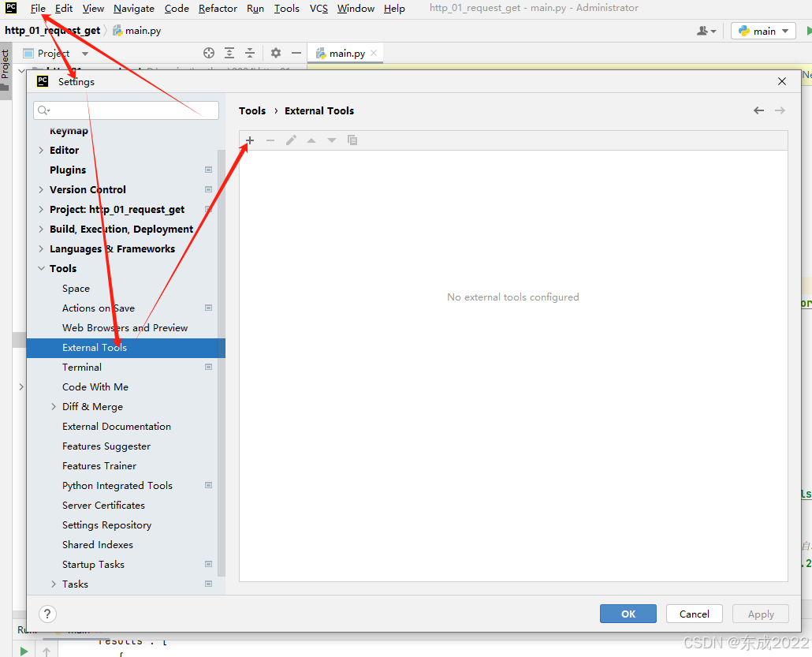Select Shared Indexes item
The height and width of the screenshot is (657, 812).
[x=97, y=544]
